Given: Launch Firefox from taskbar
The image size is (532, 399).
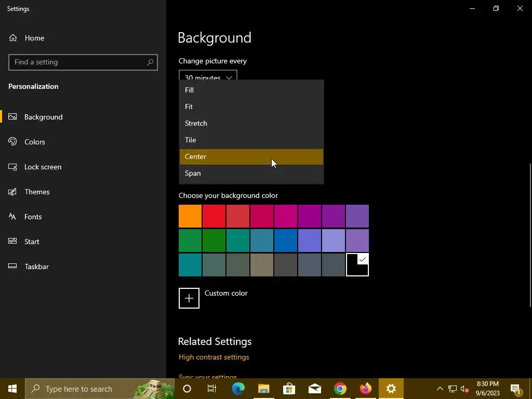Looking at the screenshot, I should pos(365,389).
